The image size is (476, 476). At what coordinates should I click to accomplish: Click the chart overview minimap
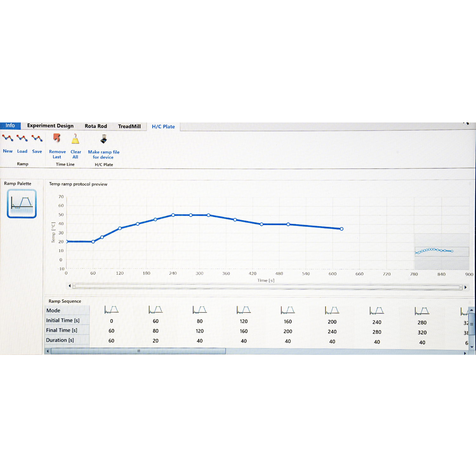click(x=441, y=251)
